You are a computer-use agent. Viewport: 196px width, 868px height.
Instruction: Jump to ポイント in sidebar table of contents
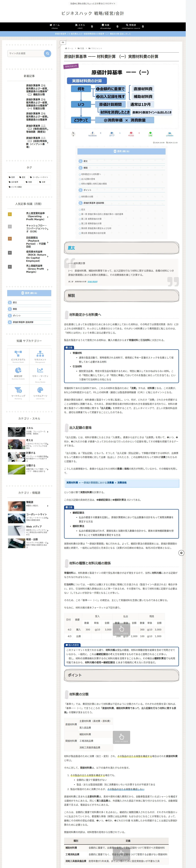16,316
